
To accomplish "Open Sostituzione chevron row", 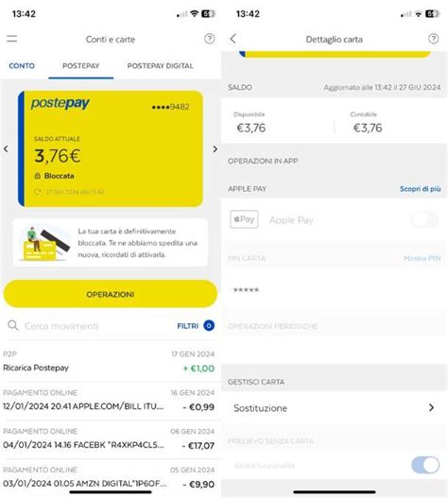I will tap(335, 408).
